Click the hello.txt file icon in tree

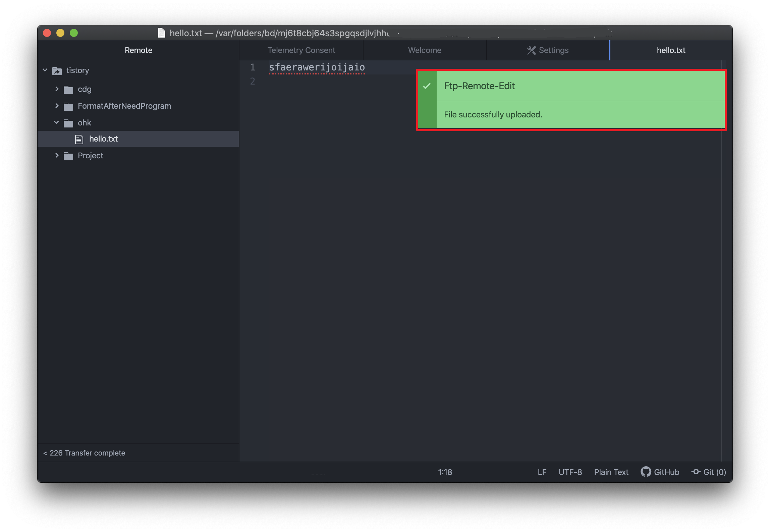tap(79, 139)
